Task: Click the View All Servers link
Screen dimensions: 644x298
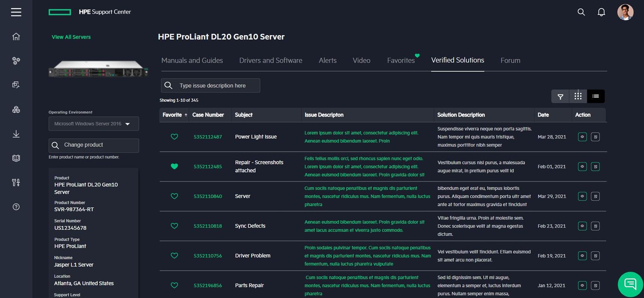Action: 71,37
